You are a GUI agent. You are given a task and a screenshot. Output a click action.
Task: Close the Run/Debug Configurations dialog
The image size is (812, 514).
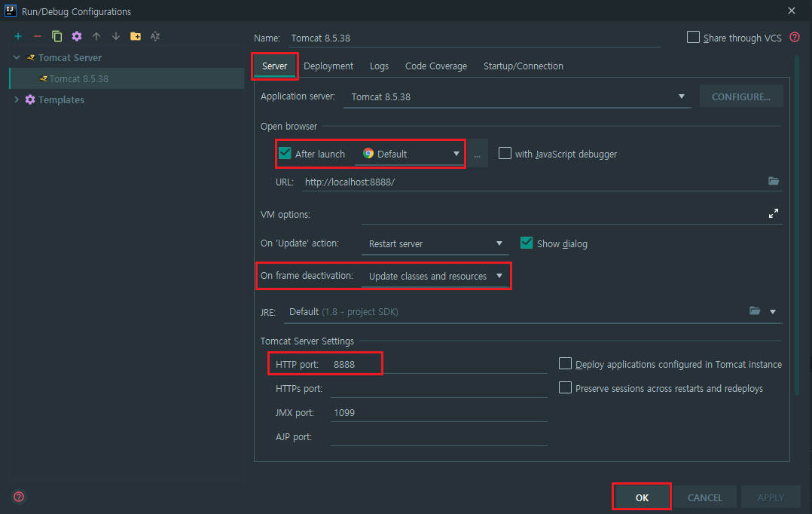(791, 11)
